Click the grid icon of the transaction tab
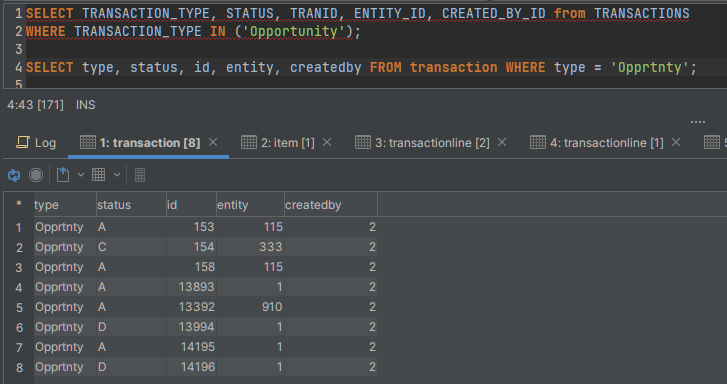727x384 pixels. coord(88,142)
